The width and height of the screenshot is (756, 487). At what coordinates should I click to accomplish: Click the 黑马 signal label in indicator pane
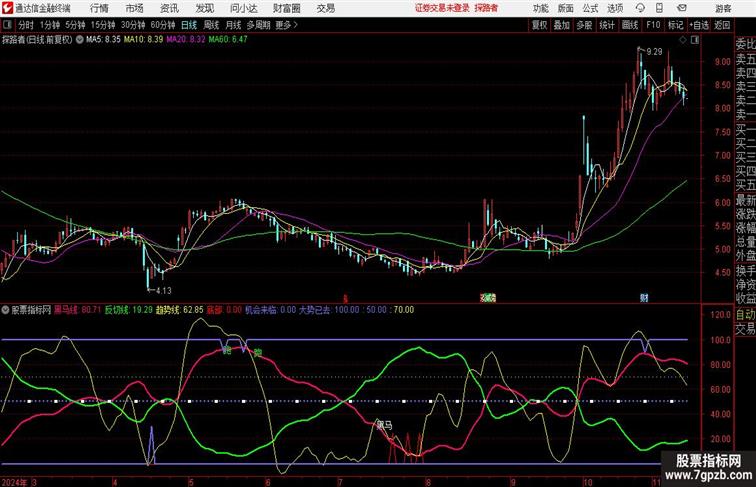384,425
